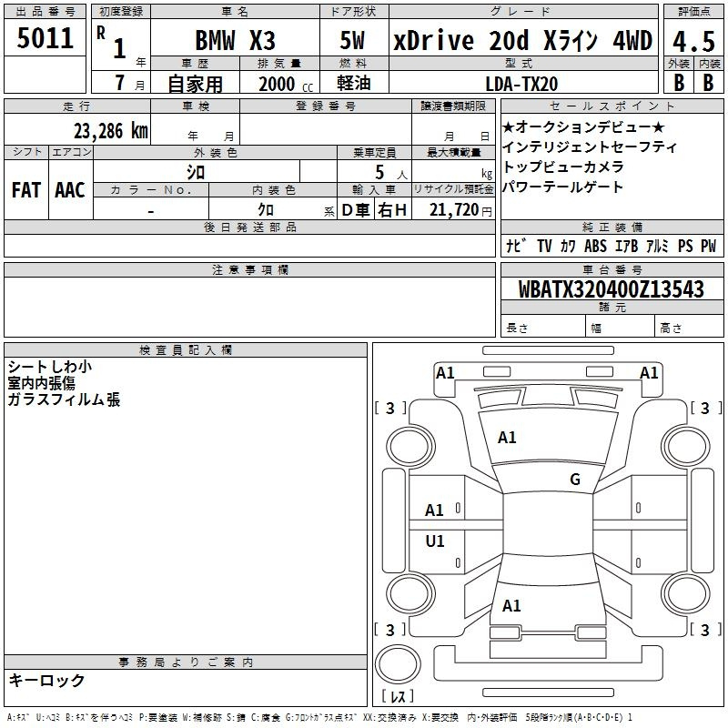Image resolution: width=728 pixels, height=728 pixels.
Task: Click the G windshield chip marker on the car diagram
Action: pos(574,480)
